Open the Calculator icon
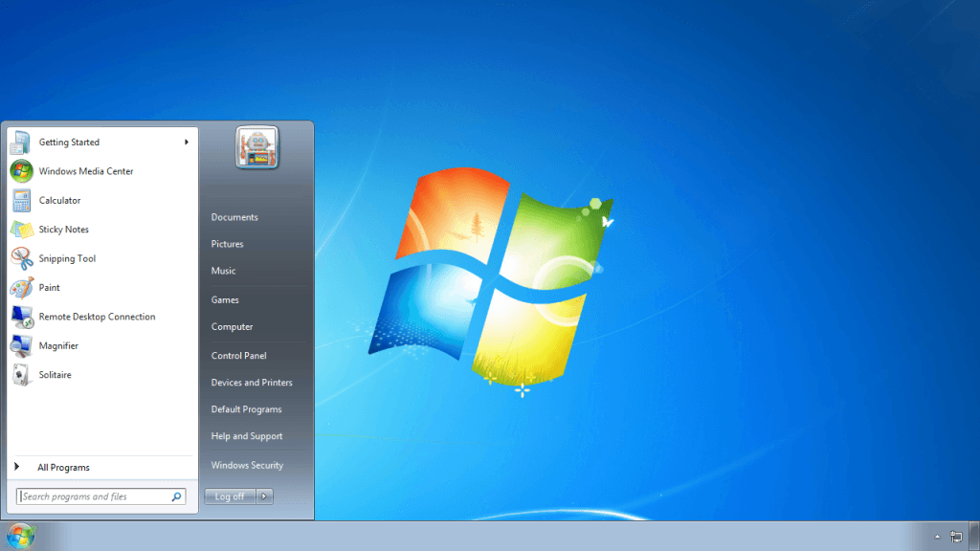Screen dimensions: 980x551 (x=21, y=201)
